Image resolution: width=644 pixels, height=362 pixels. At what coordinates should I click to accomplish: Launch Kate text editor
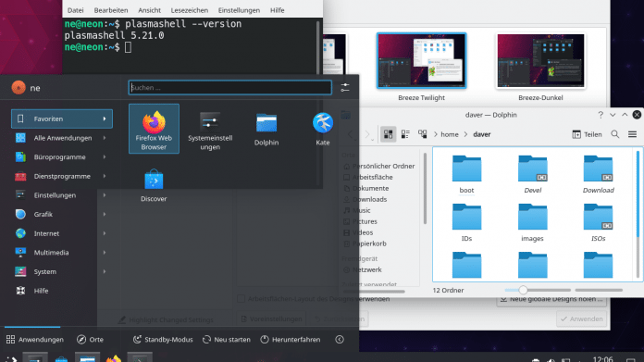click(x=322, y=129)
